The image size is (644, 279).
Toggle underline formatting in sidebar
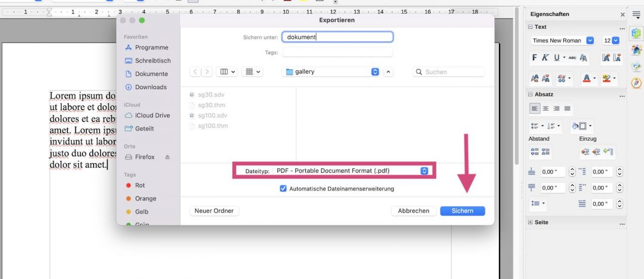click(557, 58)
